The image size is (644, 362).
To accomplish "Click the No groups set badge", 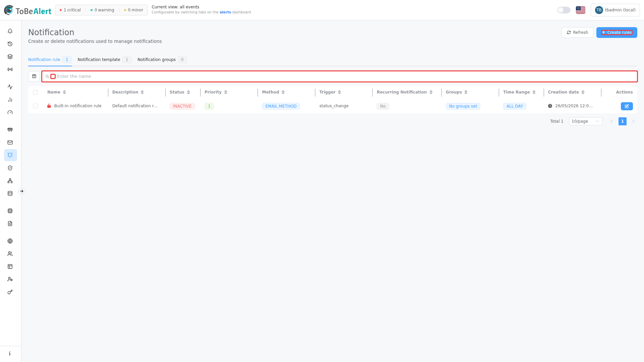I will (463, 106).
